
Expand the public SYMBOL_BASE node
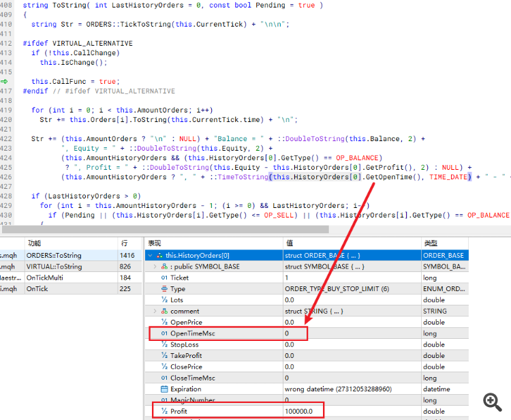click(x=155, y=267)
